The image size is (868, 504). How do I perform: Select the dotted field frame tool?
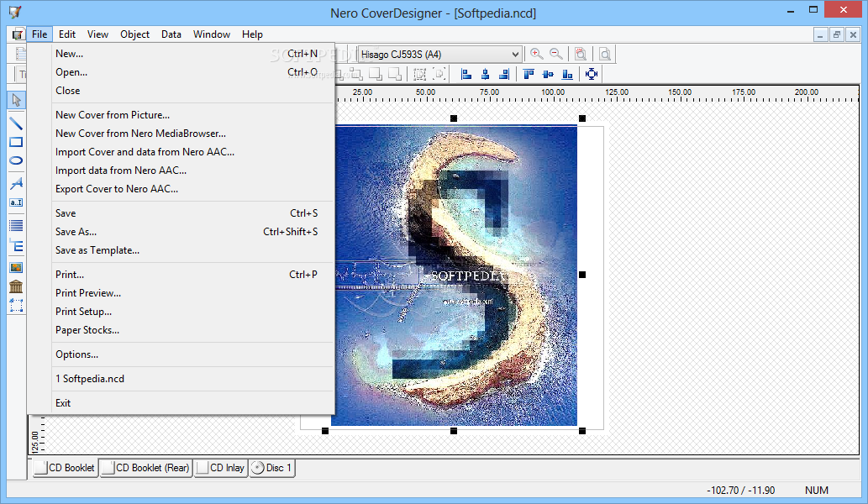click(x=16, y=306)
